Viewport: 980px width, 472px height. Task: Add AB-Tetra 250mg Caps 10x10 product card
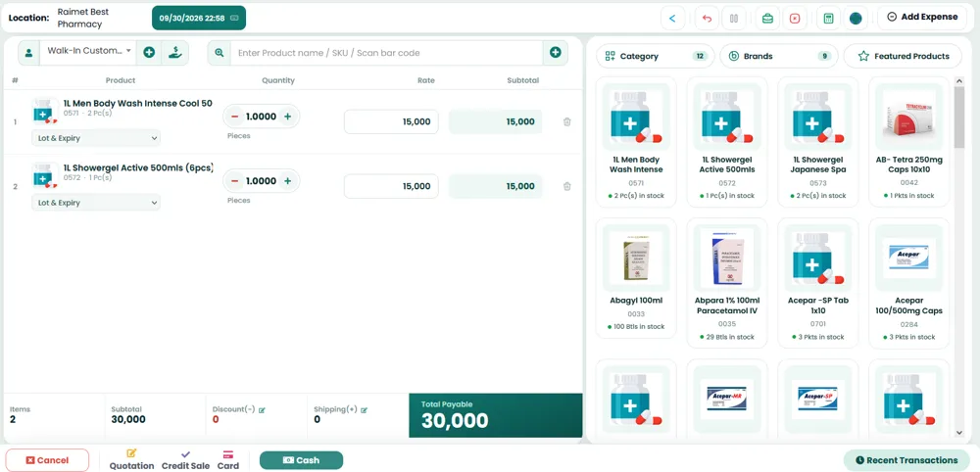click(x=908, y=142)
